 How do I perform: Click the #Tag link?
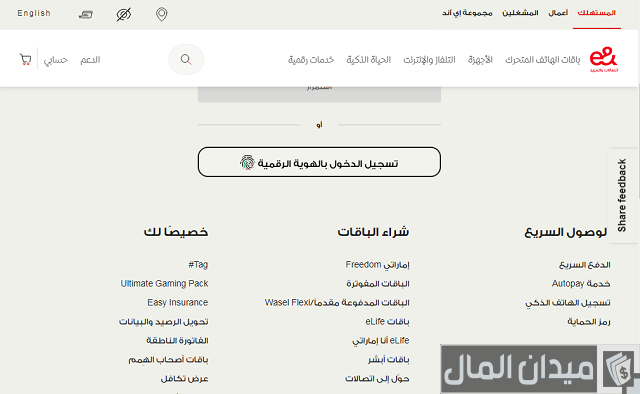tap(198, 265)
